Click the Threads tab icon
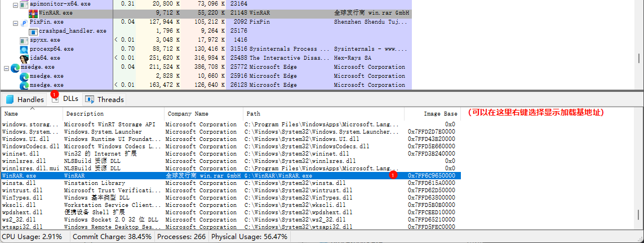Screen dimensions: 644x243 coord(89,99)
